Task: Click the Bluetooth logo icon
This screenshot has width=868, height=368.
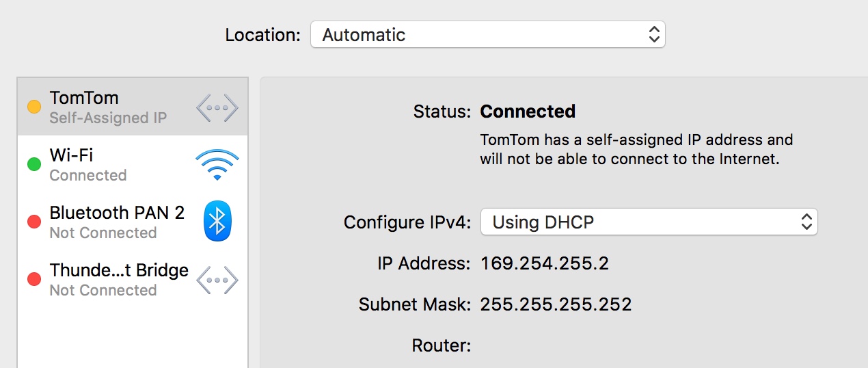Action: point(217,222)
